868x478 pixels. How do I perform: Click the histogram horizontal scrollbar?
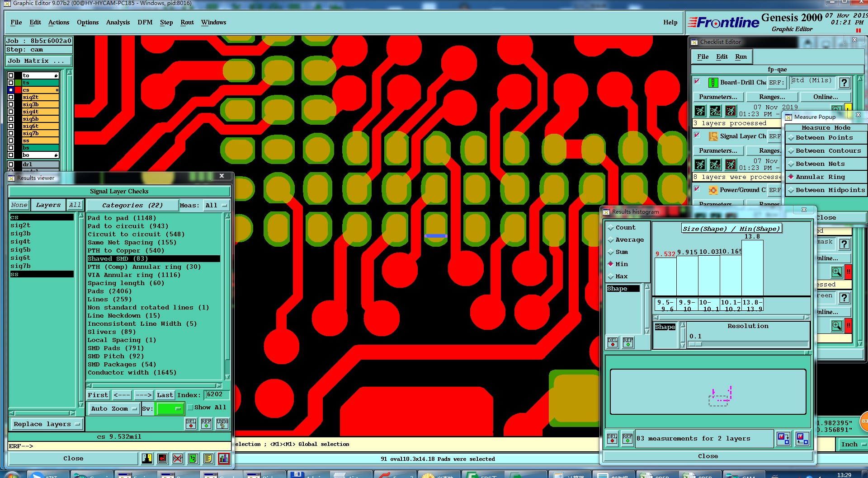click(731, 318)
